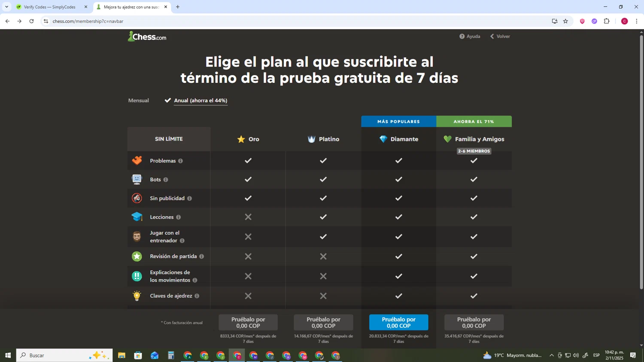The height and width of the screenshot is (362, 644).
Task: Click the Claves de ajedrez lightbulb icon
Action: (x=137, y=296)
